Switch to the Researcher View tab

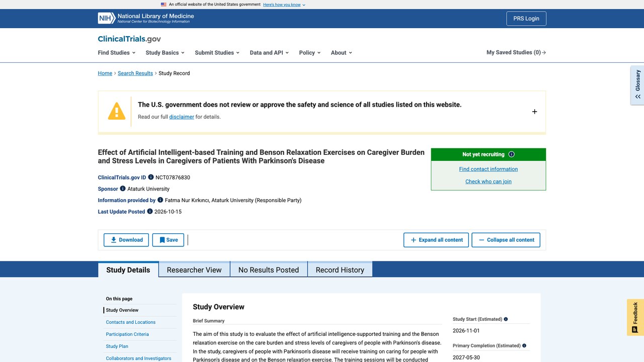[194, 269]
